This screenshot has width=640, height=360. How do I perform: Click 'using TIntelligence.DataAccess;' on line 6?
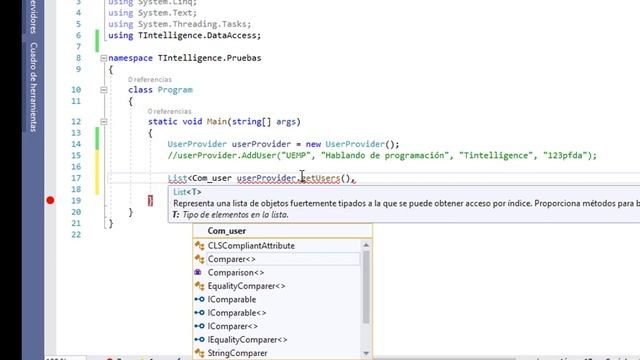point(184,36)
